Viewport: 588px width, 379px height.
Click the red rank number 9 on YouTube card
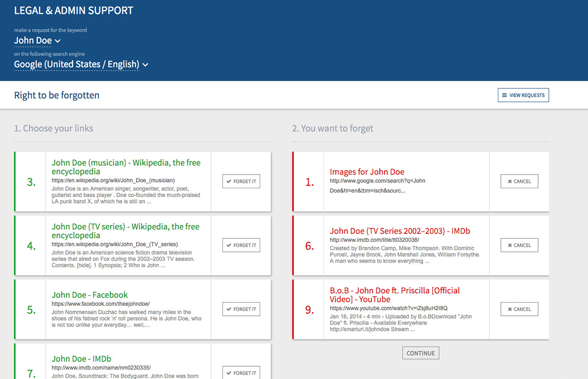(x=310, y=310)
